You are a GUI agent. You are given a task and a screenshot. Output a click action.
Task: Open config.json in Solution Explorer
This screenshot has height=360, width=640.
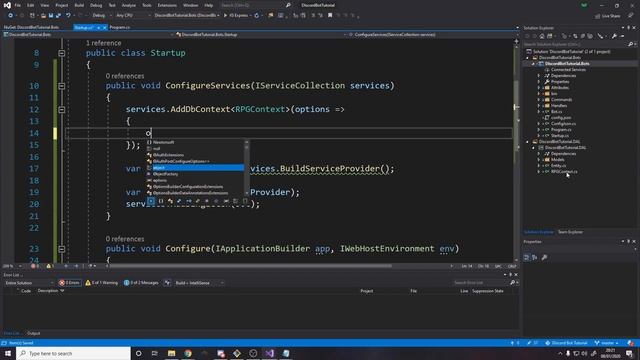561,118
